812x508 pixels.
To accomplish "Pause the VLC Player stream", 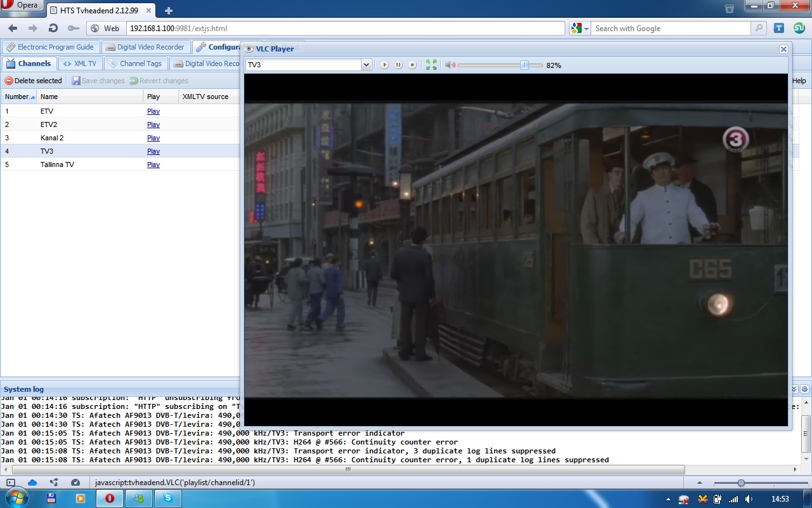I will (398, 65).
